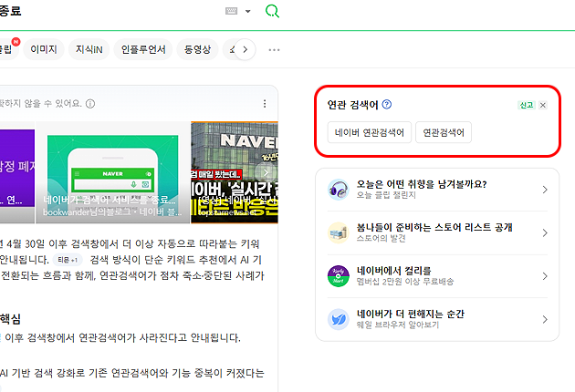The width and height of the screenshot is (575, 392).
Task: Click the info icon beside AI notice
Action: (90, 104)
